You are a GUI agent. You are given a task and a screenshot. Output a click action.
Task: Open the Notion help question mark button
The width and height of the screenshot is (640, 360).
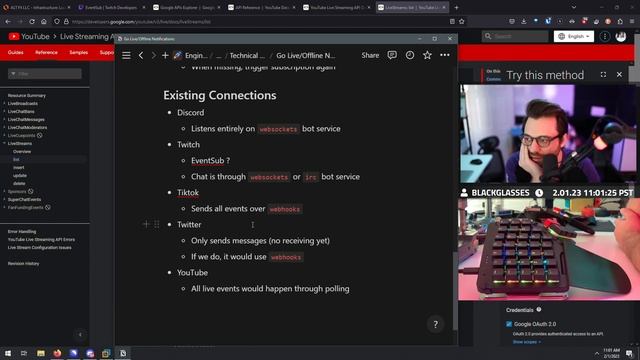coord(435,324)
